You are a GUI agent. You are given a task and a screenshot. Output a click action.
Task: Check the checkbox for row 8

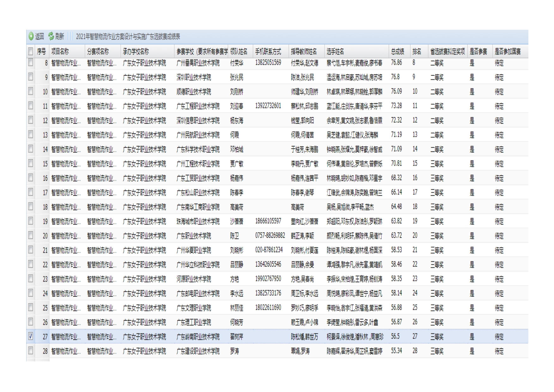tap(31, 63)
